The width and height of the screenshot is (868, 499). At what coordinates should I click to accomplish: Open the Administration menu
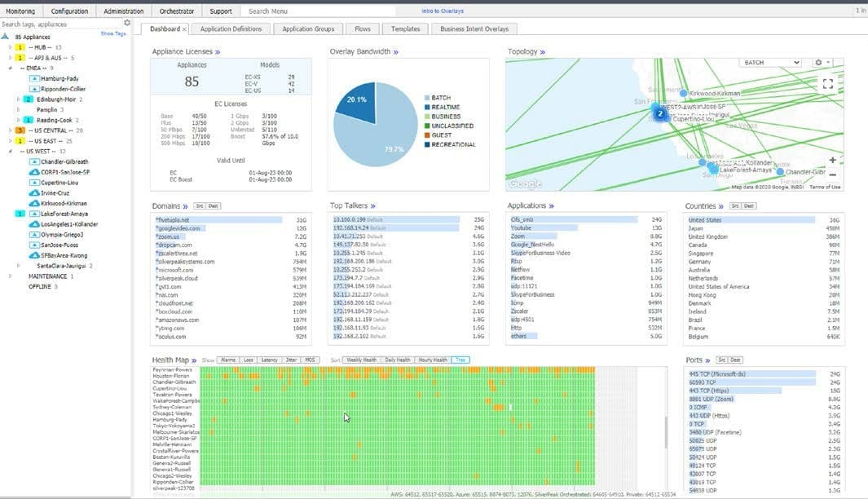point(122,11)
